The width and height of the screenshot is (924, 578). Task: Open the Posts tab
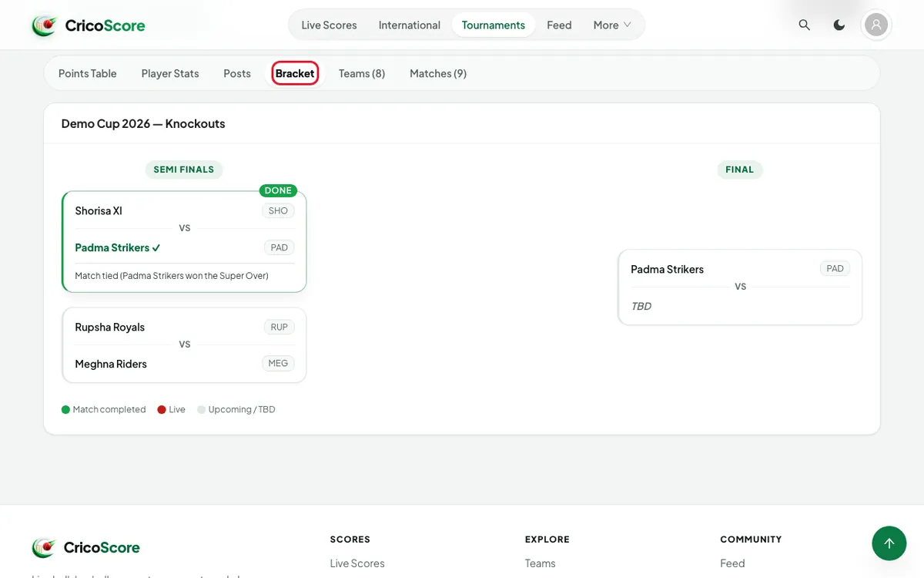237,73
